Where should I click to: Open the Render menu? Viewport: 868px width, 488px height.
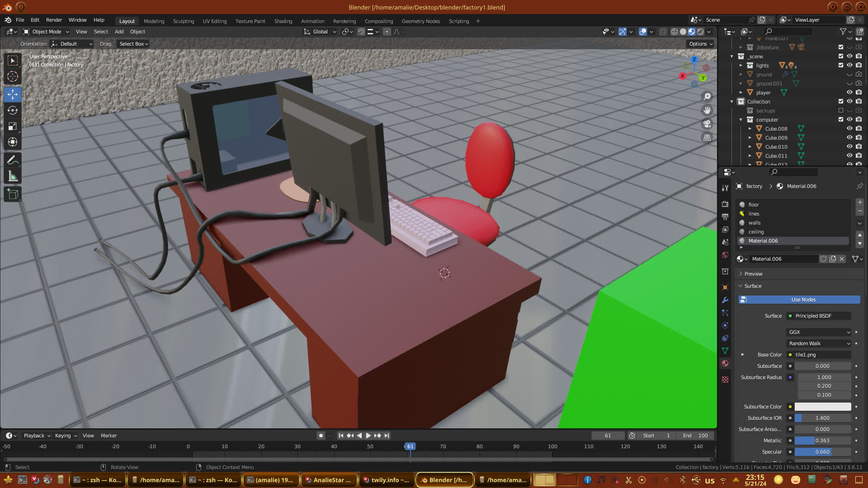[x=54, y=20]
